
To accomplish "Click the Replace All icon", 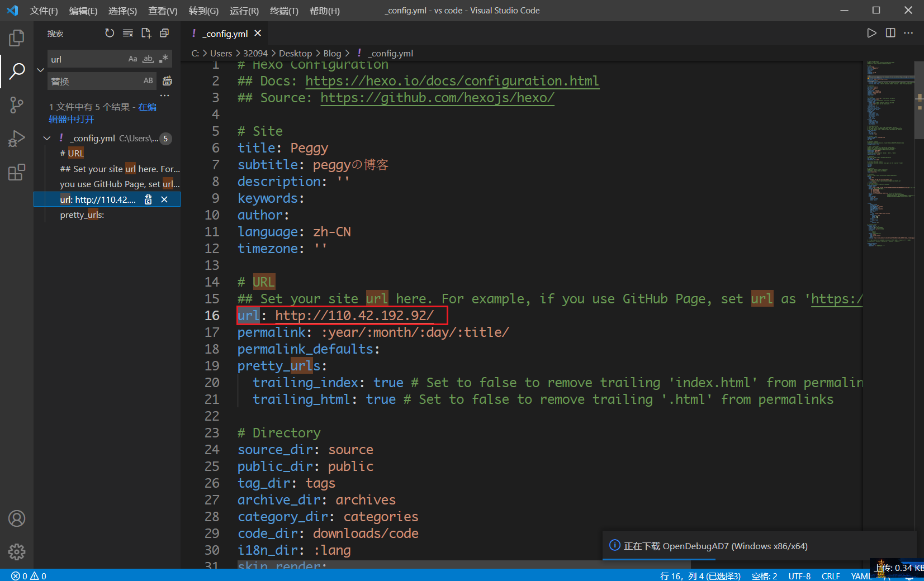I will (167, 81).
